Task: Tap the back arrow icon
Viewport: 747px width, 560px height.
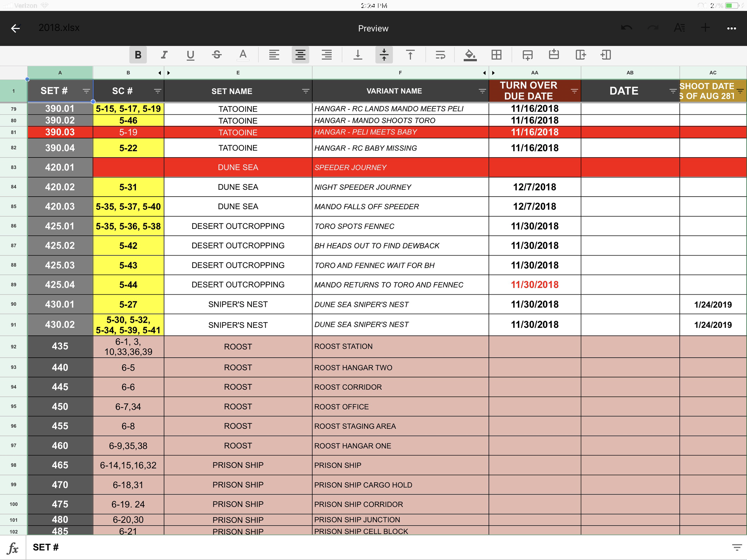Action: (15, 28)
